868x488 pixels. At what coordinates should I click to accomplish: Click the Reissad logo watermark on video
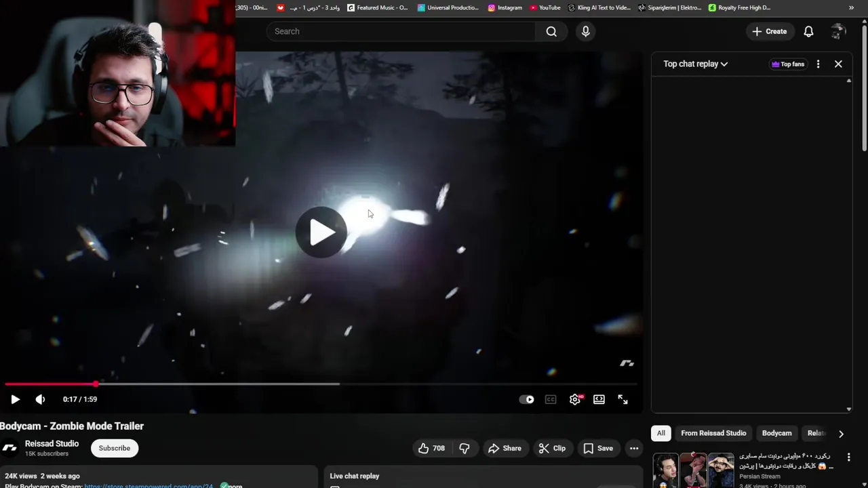627,363
